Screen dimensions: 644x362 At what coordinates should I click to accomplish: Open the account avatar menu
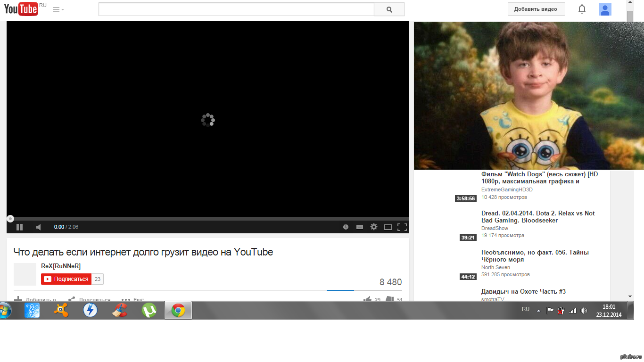[x=605, y=9]
